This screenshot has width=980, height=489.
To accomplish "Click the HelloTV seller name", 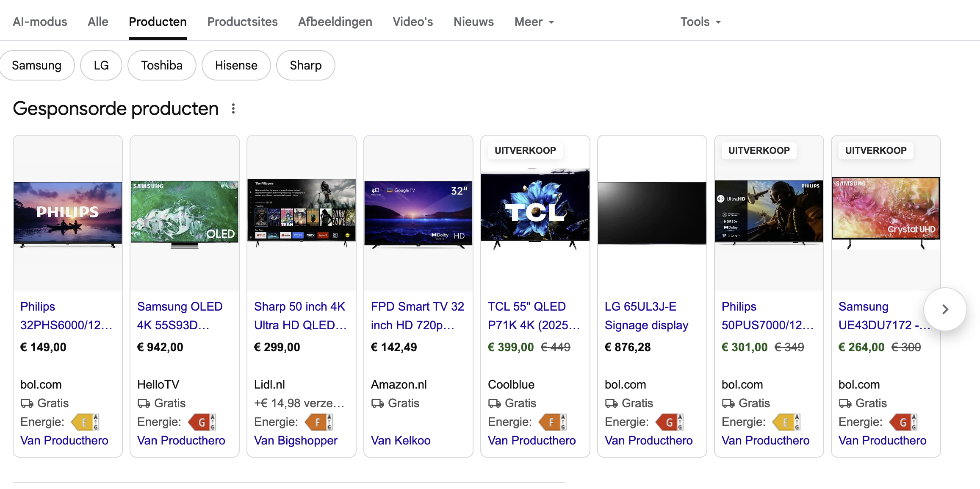I will (x=158, y=385).
